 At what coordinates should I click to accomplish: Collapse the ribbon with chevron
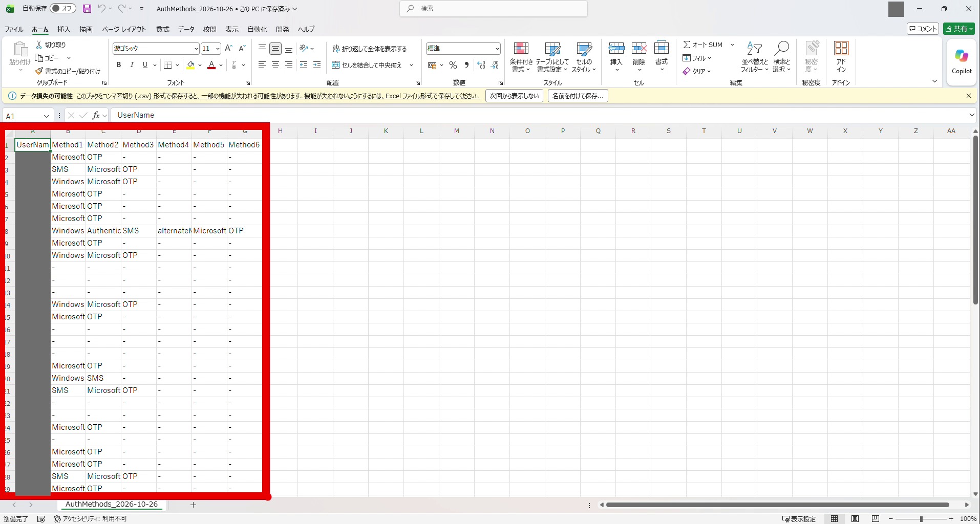[x=934, y=81]
